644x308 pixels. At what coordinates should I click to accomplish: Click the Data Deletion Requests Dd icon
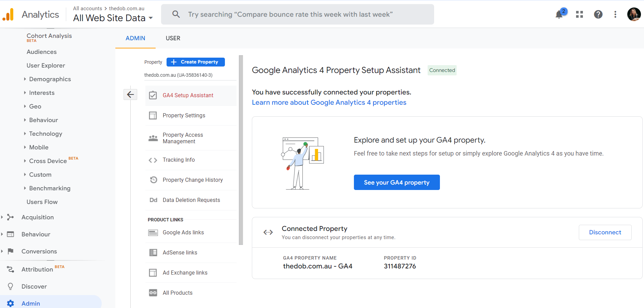coord(153,200)
